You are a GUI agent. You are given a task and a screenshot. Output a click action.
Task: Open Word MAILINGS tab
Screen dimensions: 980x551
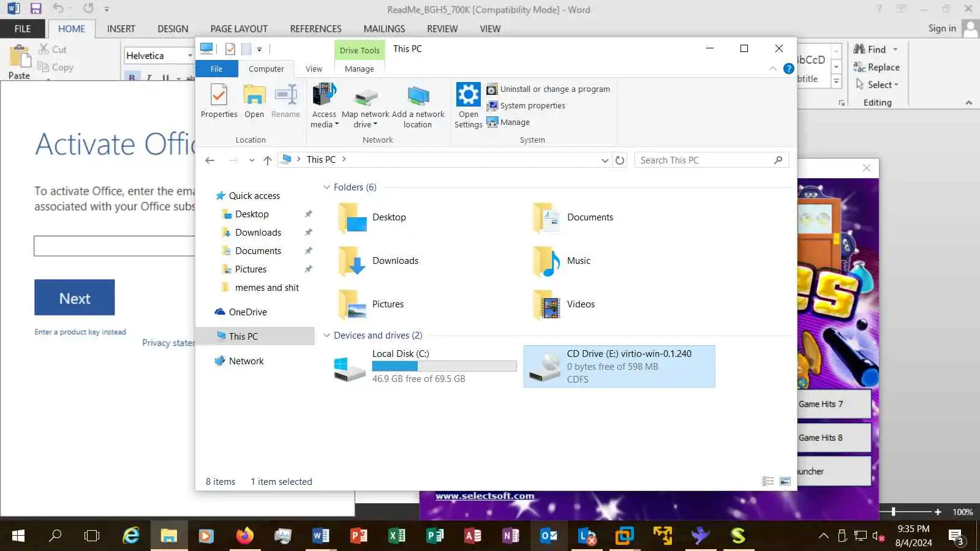click(384, 29)
